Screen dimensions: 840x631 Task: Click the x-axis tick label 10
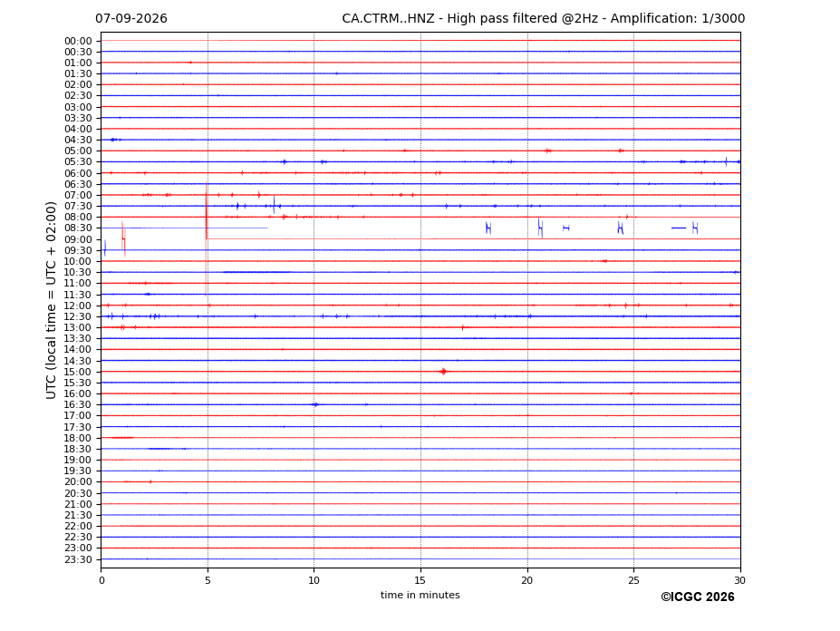tap(314, 580)
